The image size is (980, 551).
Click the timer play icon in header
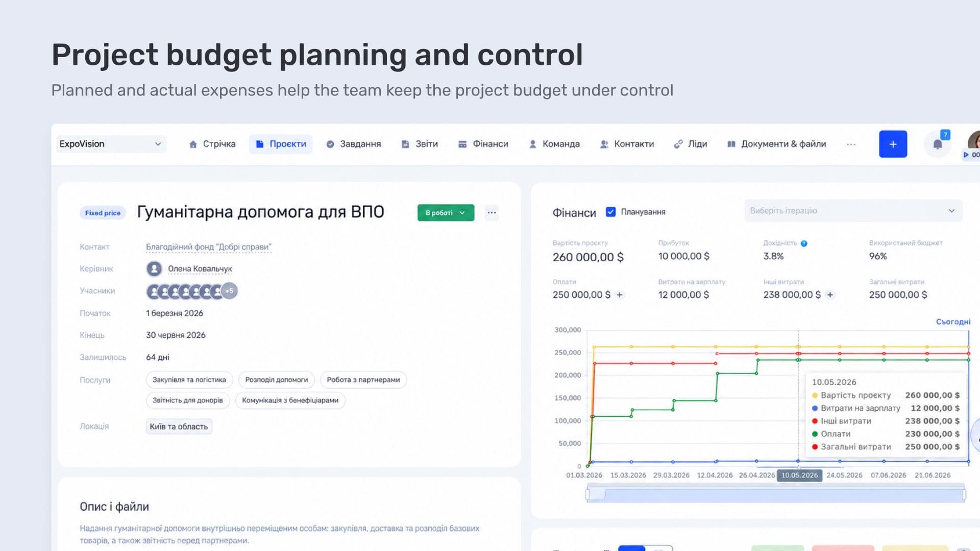[x=966, y=155]
